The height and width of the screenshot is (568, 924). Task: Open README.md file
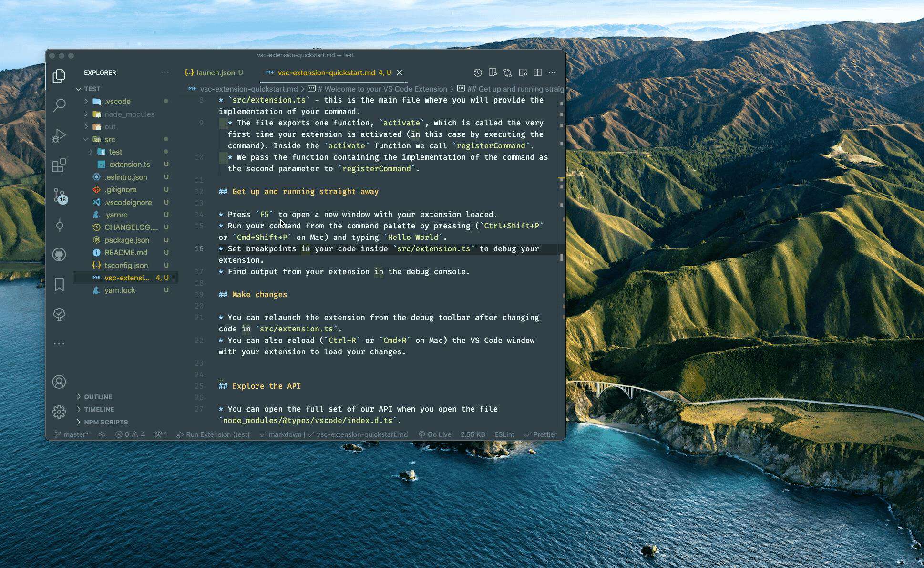point(125,252)
